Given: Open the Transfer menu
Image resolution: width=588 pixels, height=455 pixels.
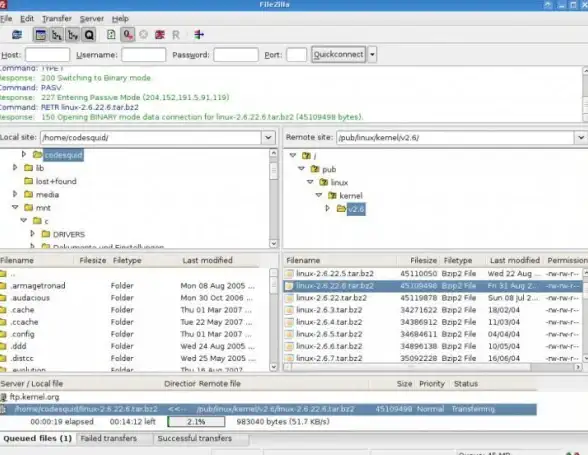Looking at the screenshot, I should click(57, 19).
